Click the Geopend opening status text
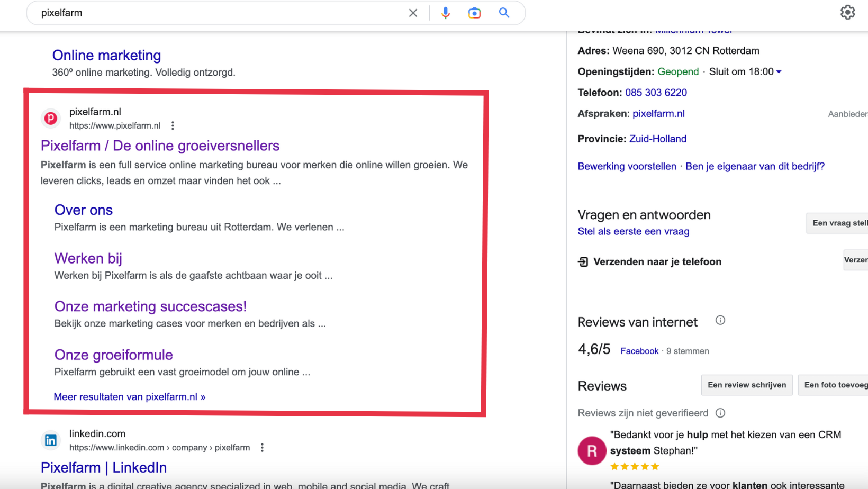The height and width of the screenshot is (489, 868). (x=678, y=71)
